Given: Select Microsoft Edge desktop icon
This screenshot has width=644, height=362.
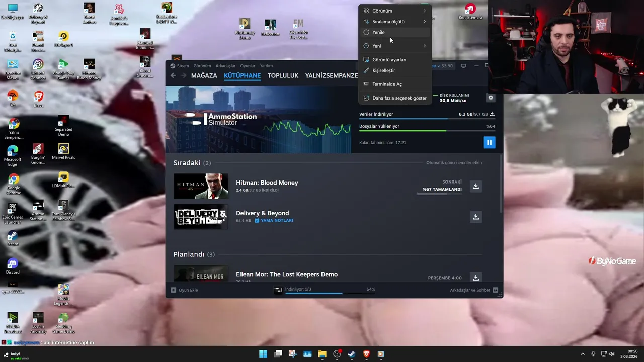Looking at the screenshot, I should point(13,155).
